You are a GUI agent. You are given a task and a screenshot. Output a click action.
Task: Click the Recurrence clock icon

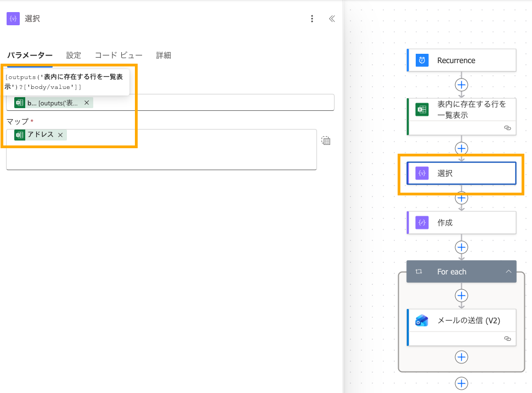coord(422,60)
